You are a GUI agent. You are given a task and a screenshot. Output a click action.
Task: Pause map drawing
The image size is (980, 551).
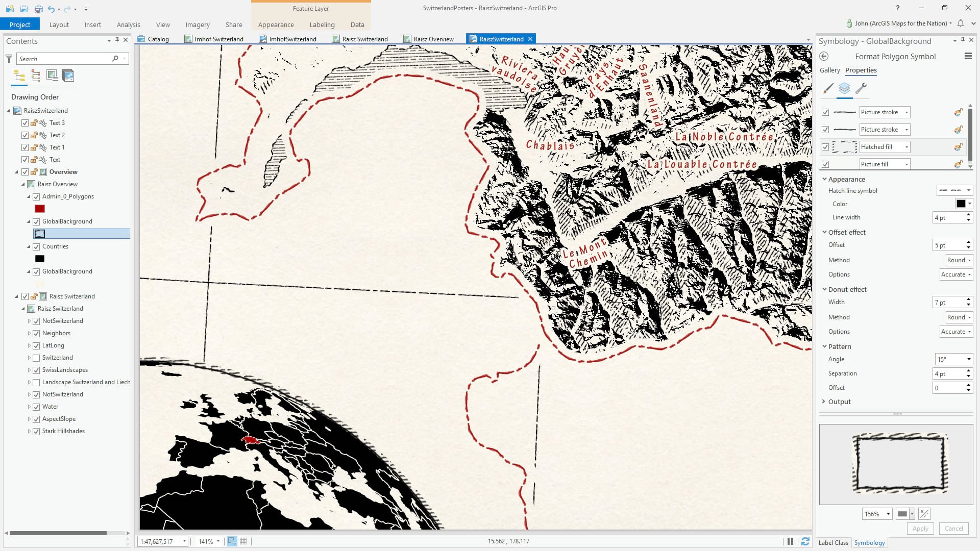(790, 541)
